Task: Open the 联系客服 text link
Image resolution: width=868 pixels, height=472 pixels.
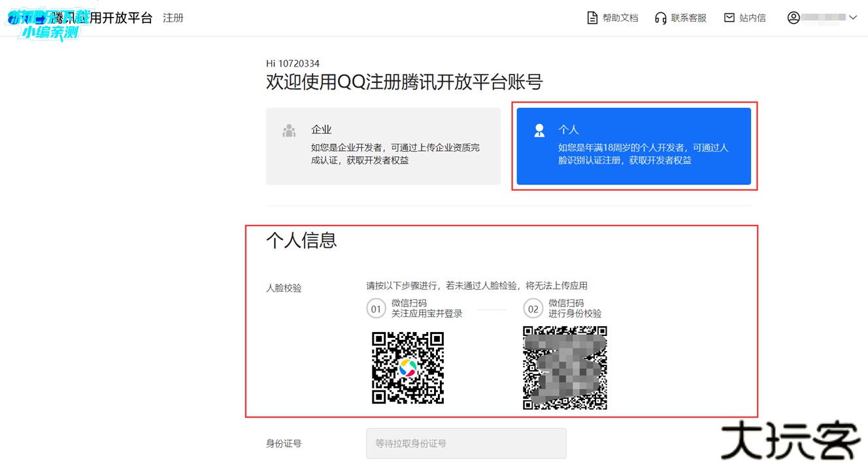Action: (x=688, y=18)
